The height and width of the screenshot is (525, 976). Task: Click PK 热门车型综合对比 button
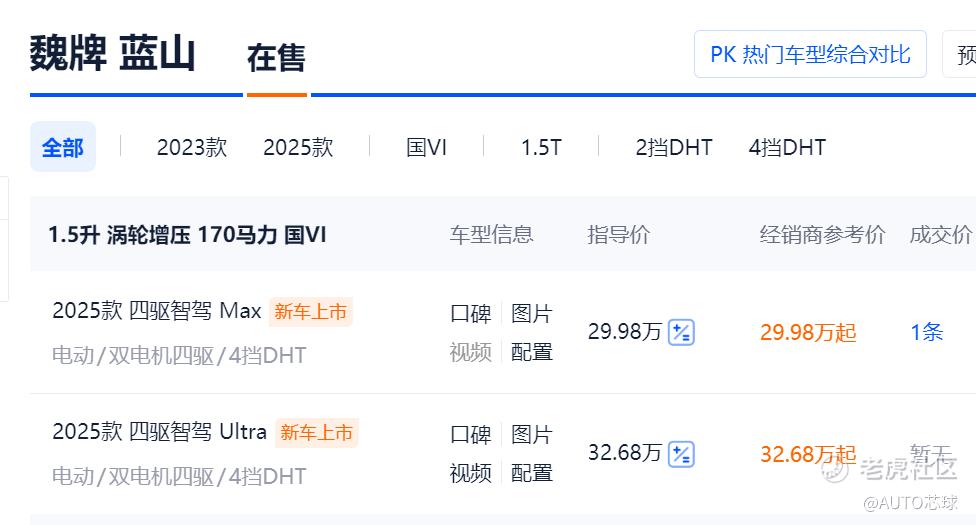(810, 54)
